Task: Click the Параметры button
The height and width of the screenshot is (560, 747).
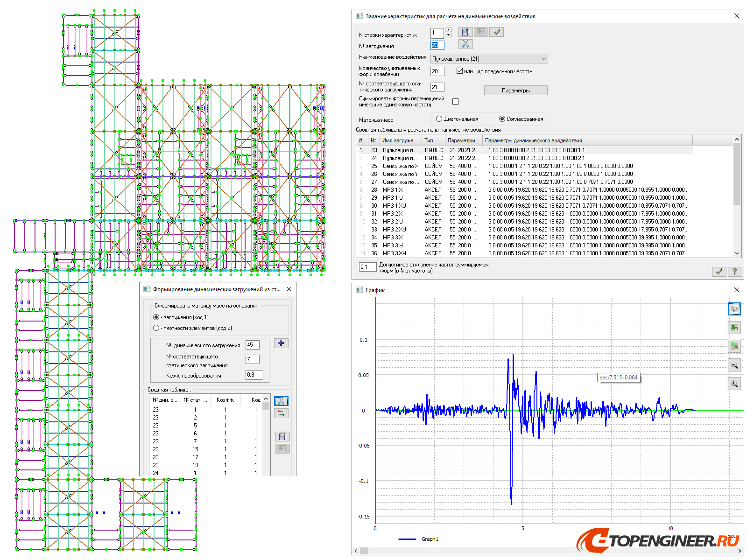Action: 515,91
